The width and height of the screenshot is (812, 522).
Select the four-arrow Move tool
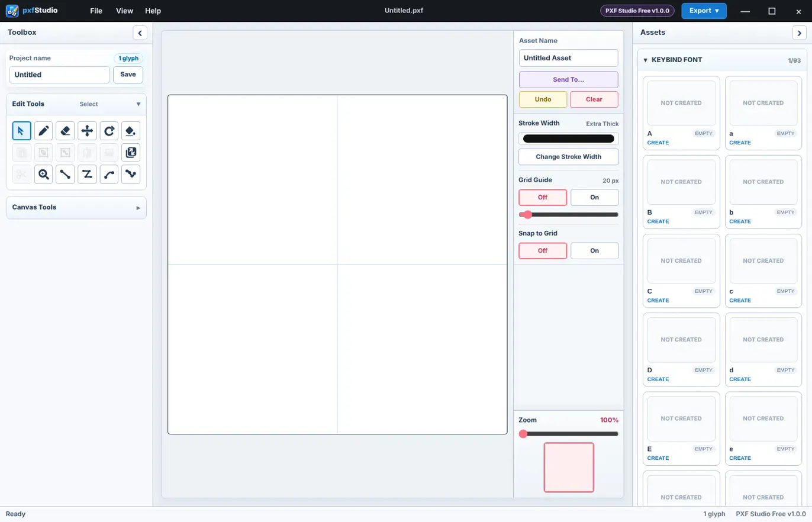[87, 131]
